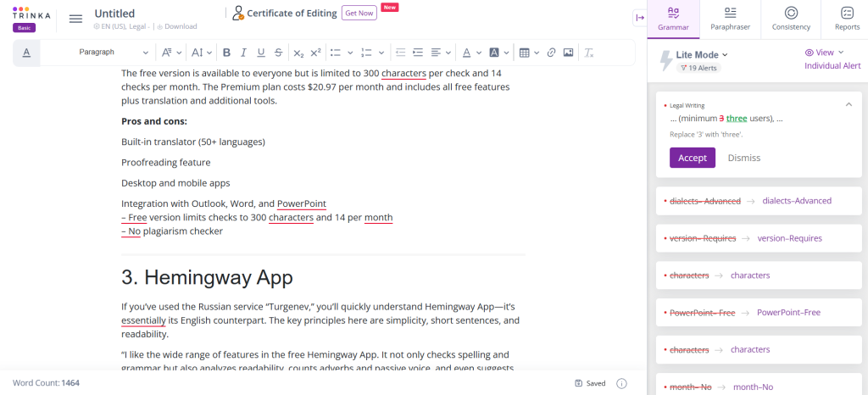Download the document
The image size is (868, 395).
pos(177,26)
